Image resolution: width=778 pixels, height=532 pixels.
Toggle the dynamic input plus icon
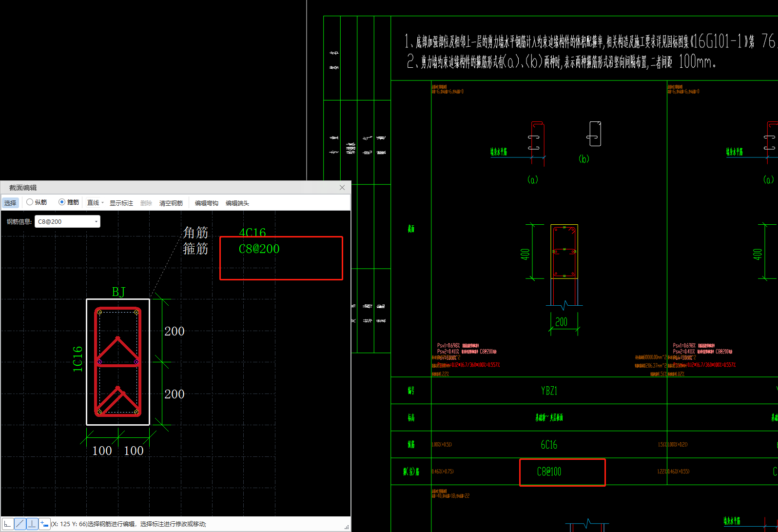[44, 524]
